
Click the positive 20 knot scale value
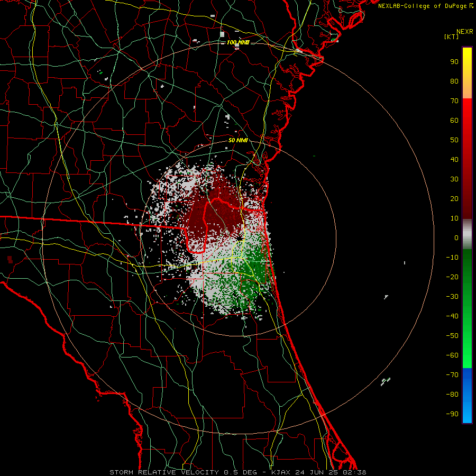pyautogui.click(x=454, y=198)
